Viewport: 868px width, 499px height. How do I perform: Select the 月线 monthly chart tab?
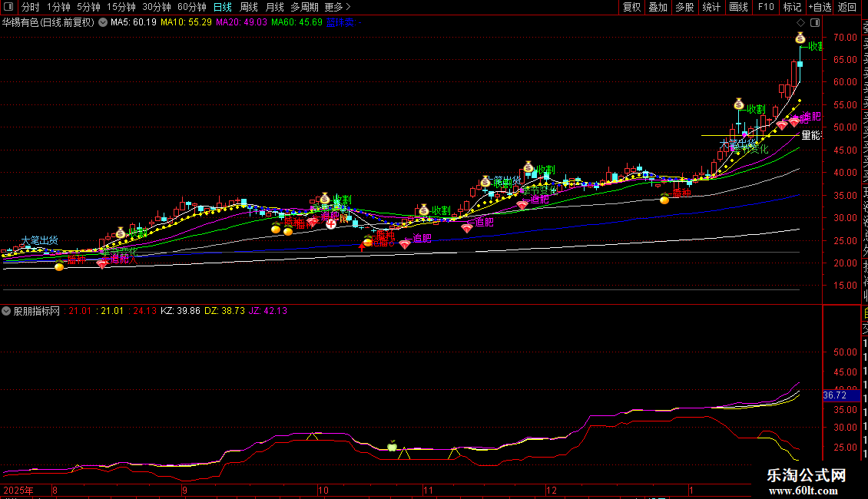tap(274, 7)
